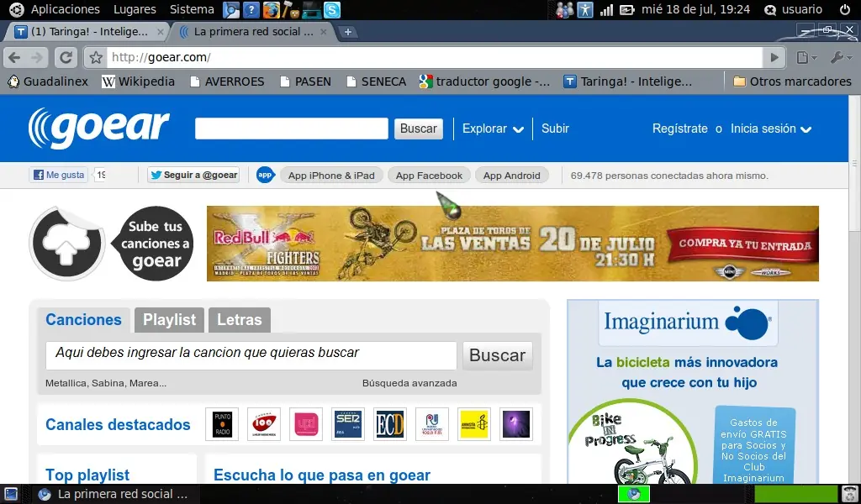Open the traductor google bookmark

click(x=484, y=81)
